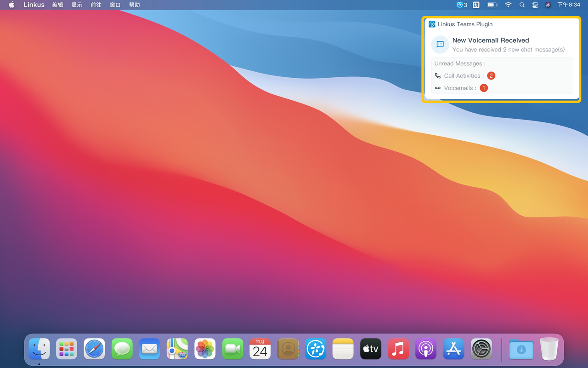Open the 编辑 menu
The width and height of the screenshot is (588, 368).
tap(58, 5)
